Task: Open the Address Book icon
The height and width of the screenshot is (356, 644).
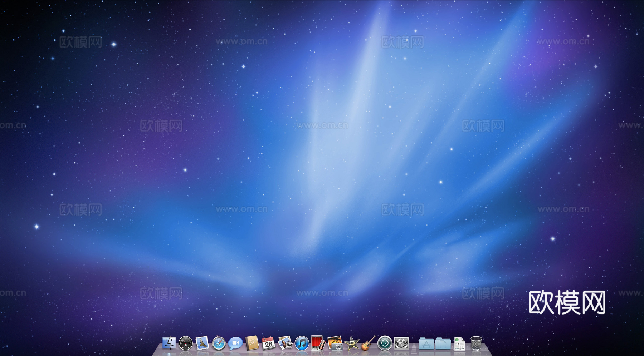Action: tap(252, 343)
